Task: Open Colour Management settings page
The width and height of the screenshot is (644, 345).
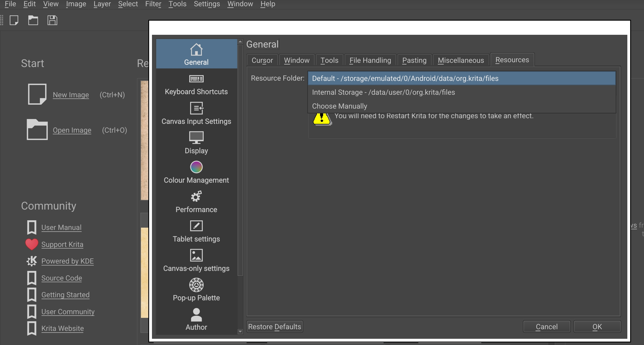Action: tap(196, 172)
